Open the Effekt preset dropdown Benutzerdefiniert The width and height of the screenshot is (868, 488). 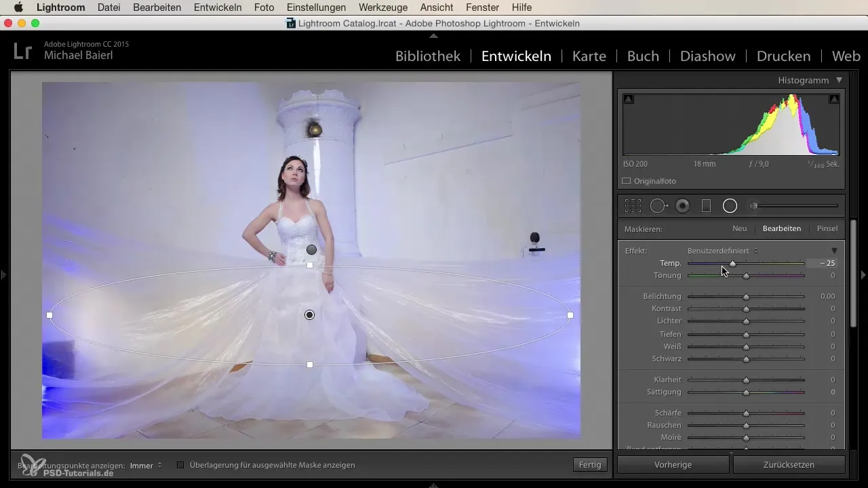(x=723, y=251)
